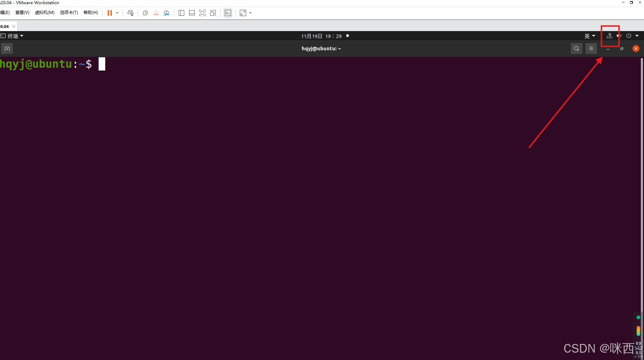Viewport: 644px width, 360px height.
Task: Toggle the thumbnail bar view icon
Action: pos(192,13)
